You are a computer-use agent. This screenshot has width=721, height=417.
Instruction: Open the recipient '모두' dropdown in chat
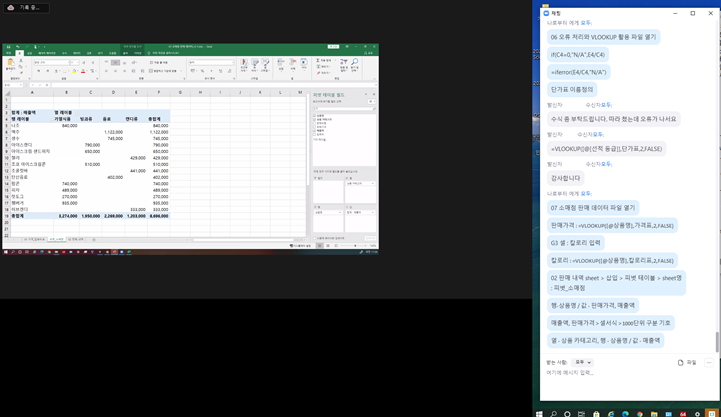(582, 362)
